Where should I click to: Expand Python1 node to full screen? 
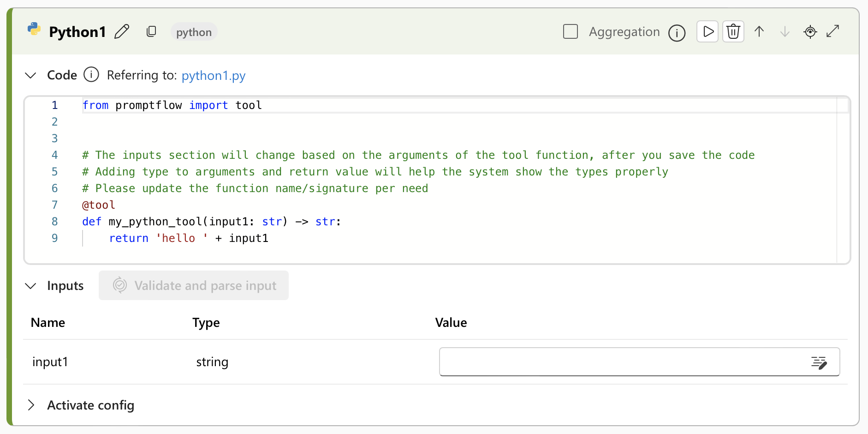pos(834,31)
